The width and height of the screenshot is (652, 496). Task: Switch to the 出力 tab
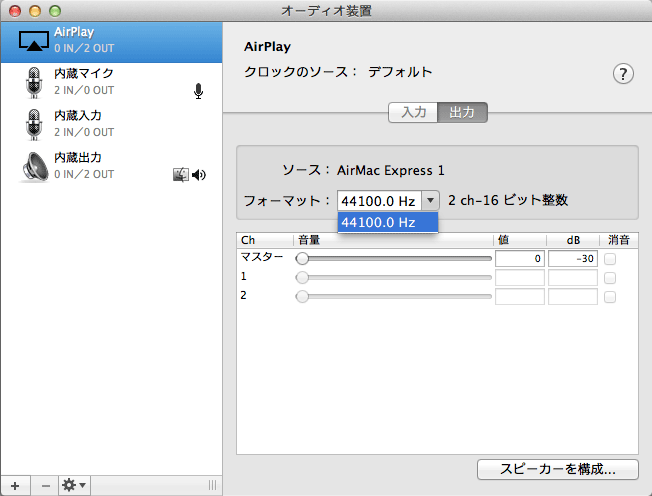(x=462, y=112)
